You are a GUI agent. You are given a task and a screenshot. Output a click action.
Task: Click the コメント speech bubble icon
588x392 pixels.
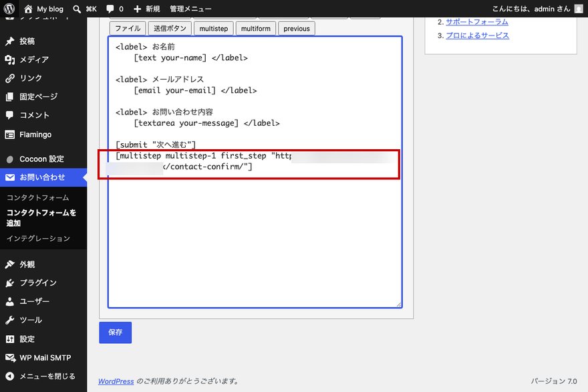tap(10, 115)
